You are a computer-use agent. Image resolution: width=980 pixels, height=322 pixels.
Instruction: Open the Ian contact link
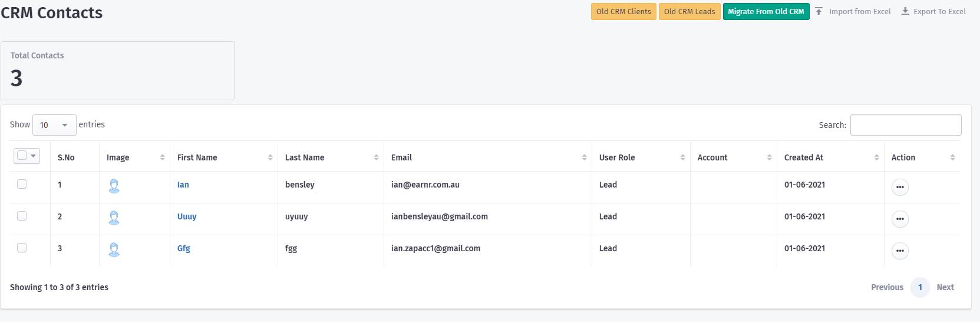[x=183, y=185]
